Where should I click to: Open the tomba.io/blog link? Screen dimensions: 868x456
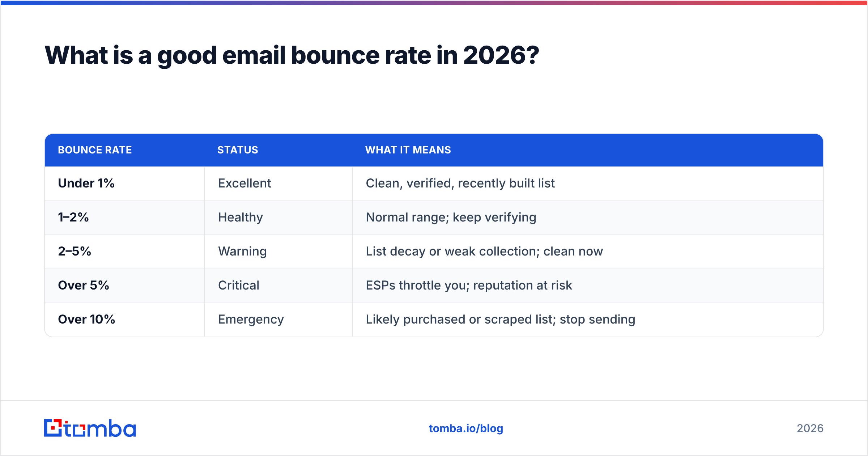pos(466,428)
